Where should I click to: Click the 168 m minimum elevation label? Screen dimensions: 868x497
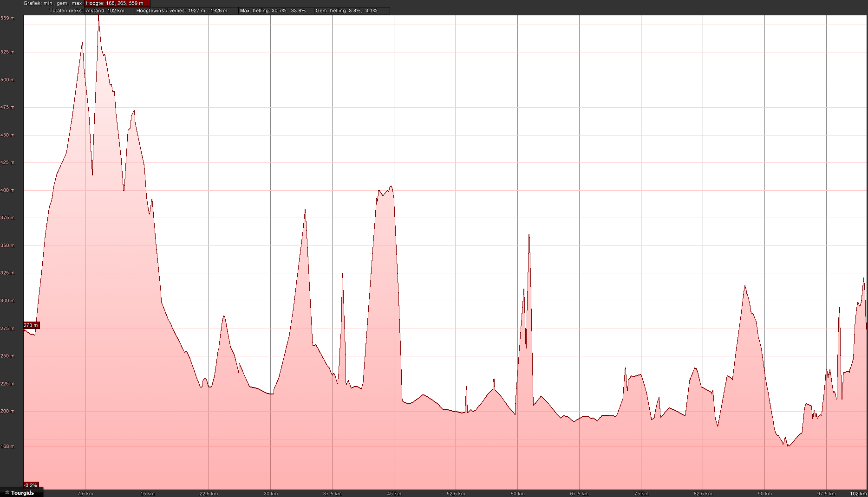coord(8,446)
